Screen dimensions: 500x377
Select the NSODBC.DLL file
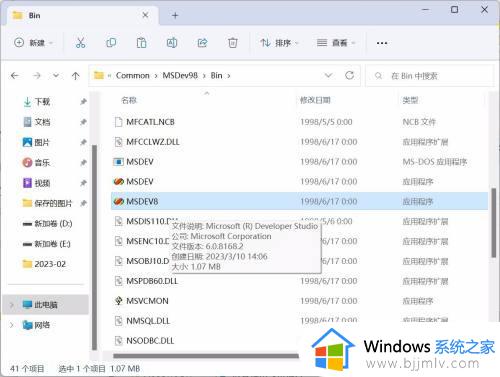[150, 341]
